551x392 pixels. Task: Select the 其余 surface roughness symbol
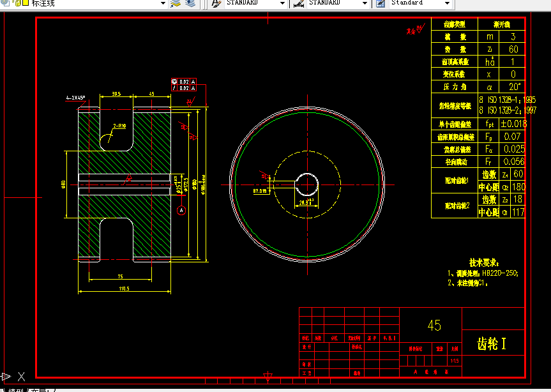pos(416,30)
